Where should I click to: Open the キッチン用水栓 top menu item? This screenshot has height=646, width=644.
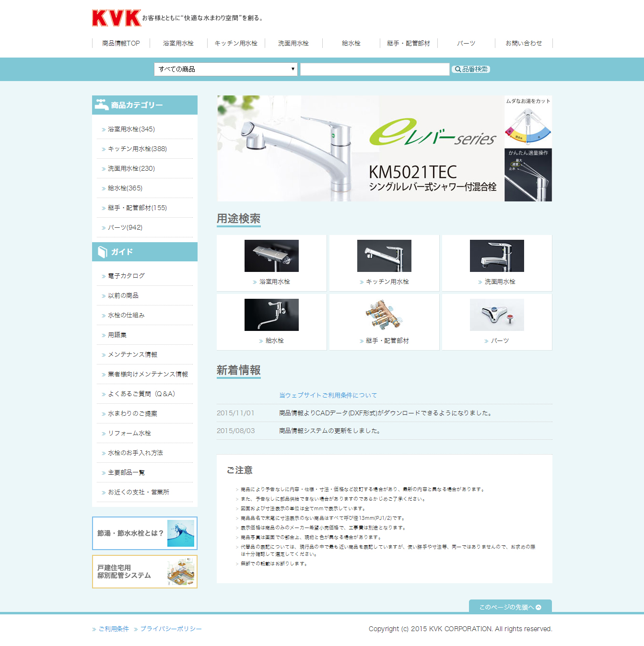coord(236,43)
